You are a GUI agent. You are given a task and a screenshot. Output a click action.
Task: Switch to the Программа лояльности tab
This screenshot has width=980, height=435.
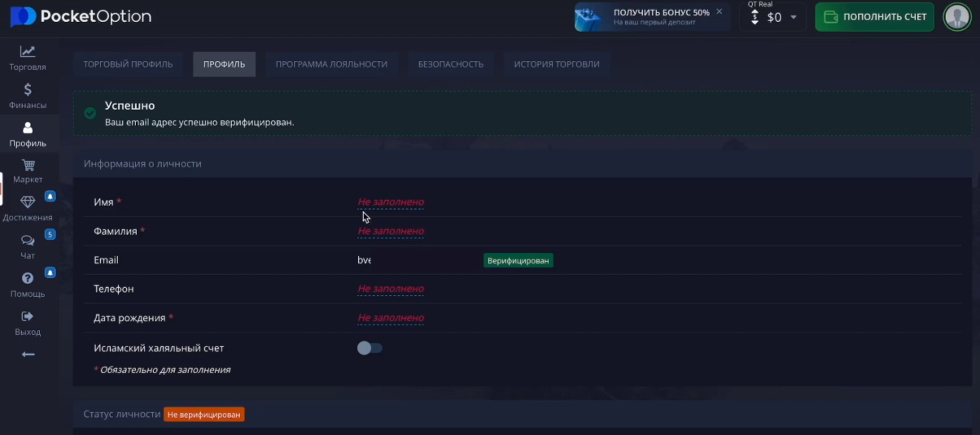click(331, 64)
